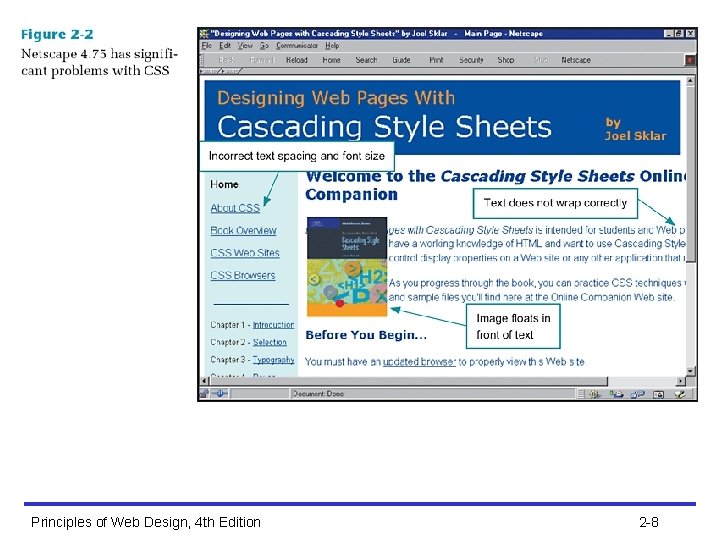
Task: Follow the updated browser link
Action: 419,362
